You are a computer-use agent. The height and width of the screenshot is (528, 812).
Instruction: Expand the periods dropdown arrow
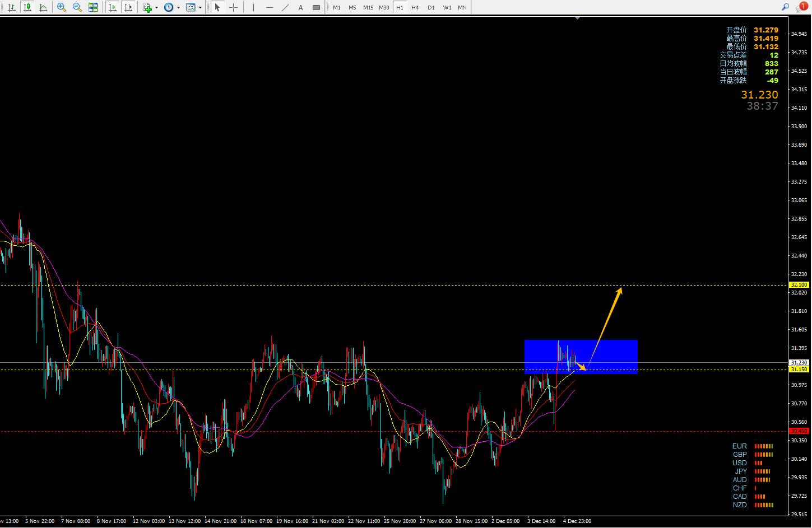click(x=178, y=7)
